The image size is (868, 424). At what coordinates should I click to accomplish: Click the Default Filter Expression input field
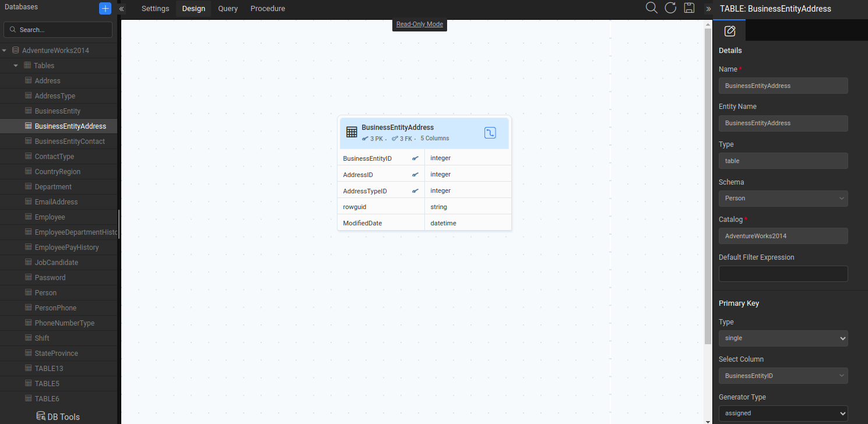click(783, 273)
